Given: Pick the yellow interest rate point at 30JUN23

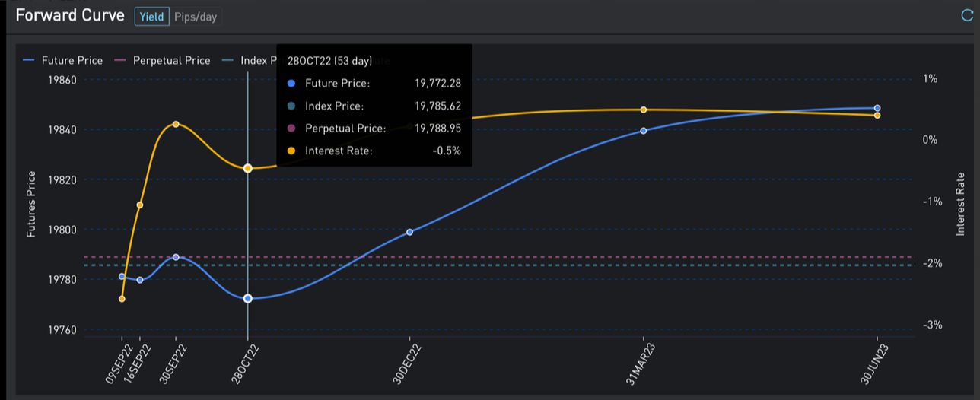Looking at the screenshot, I should click(x=877, y=116).
